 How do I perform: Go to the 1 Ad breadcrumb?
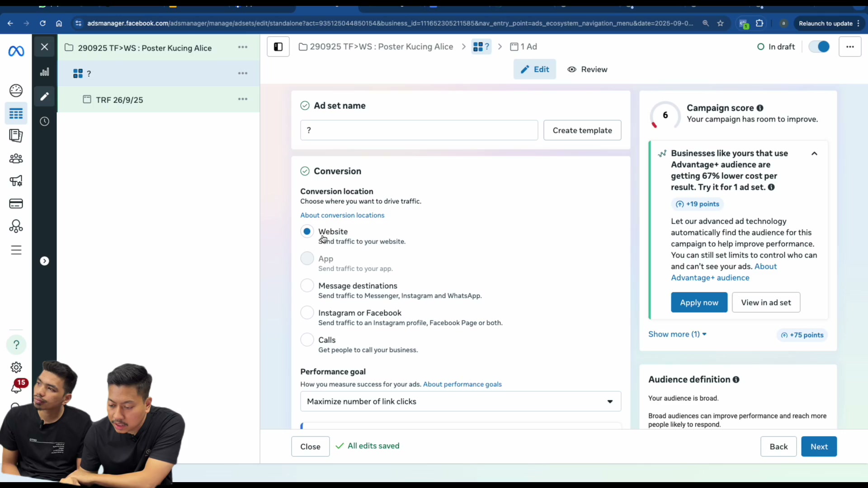[x=524, y=47]
